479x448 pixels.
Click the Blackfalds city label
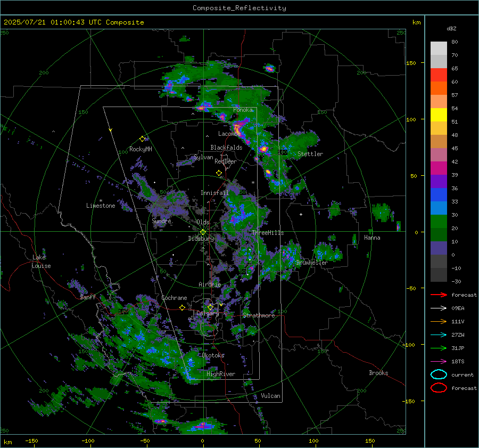(226, 148)
